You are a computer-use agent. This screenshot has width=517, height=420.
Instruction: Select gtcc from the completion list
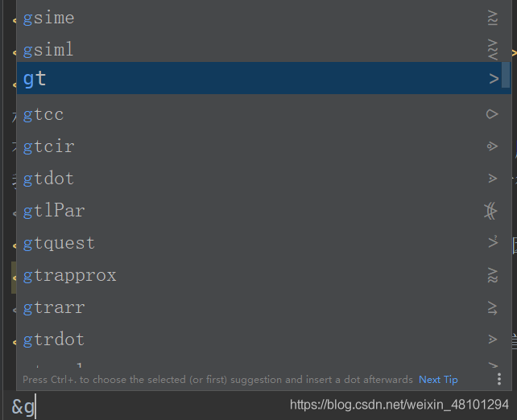[x=264, y=114]
